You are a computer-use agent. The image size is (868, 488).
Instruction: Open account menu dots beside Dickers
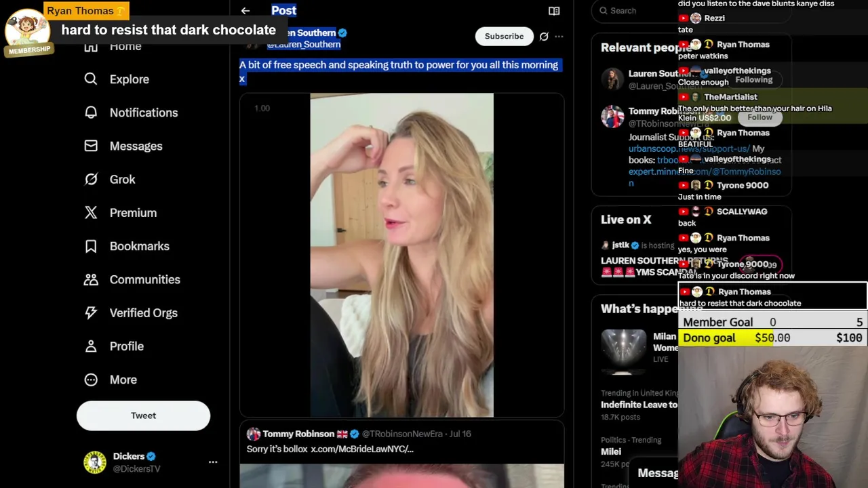click(x=213, y=462)
